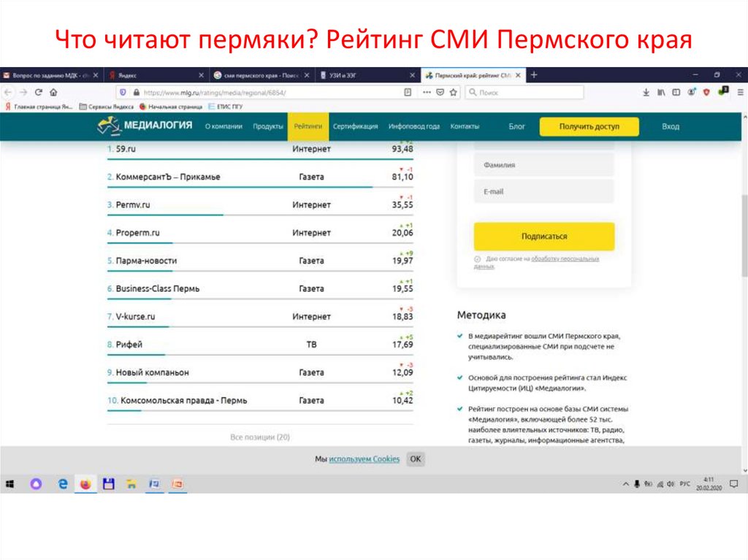Select the 'Парма-новости' rating row

click(x=260, y=261)
